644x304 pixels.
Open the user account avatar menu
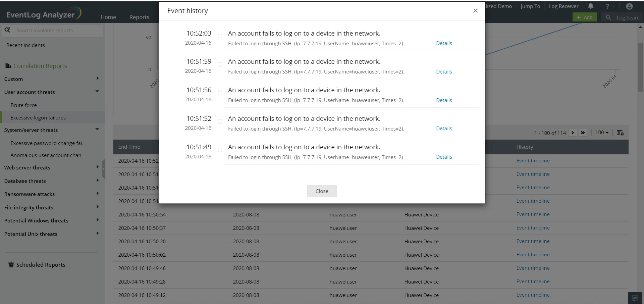pos(630,6)
